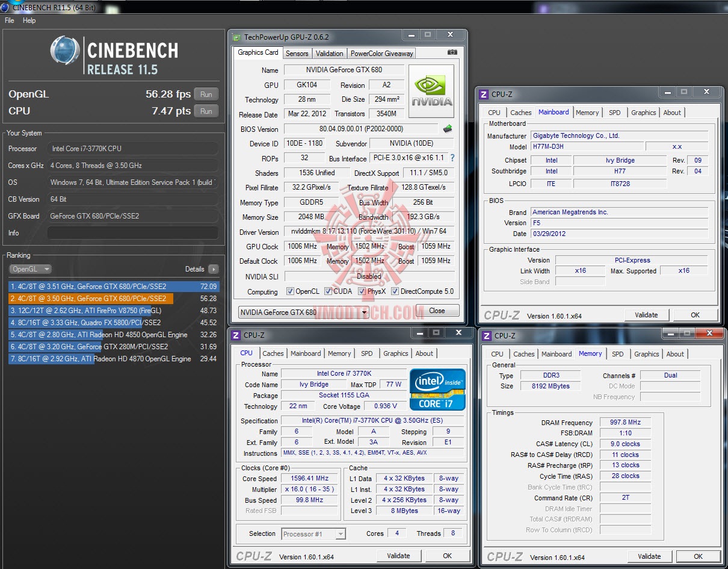728x569 pixels.
Task: Click the GPU-Z screenshot camera icon
Action: click(452, 52)
